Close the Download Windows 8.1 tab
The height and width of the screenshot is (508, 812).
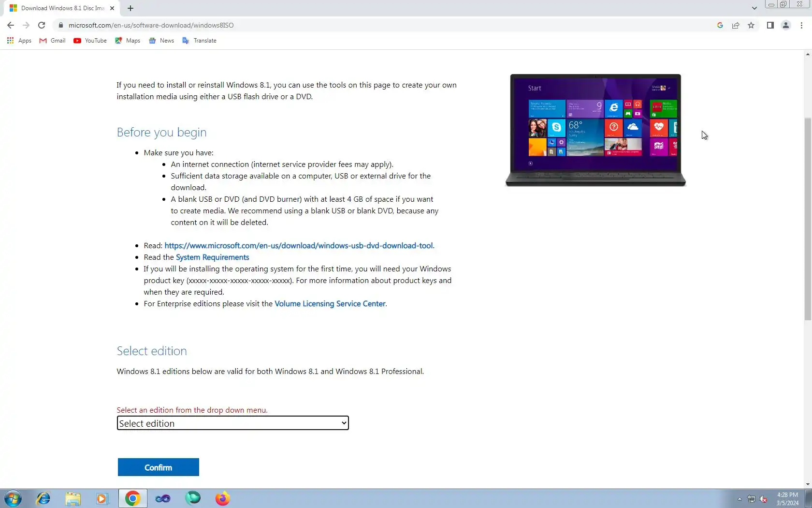tap(112, 8)
